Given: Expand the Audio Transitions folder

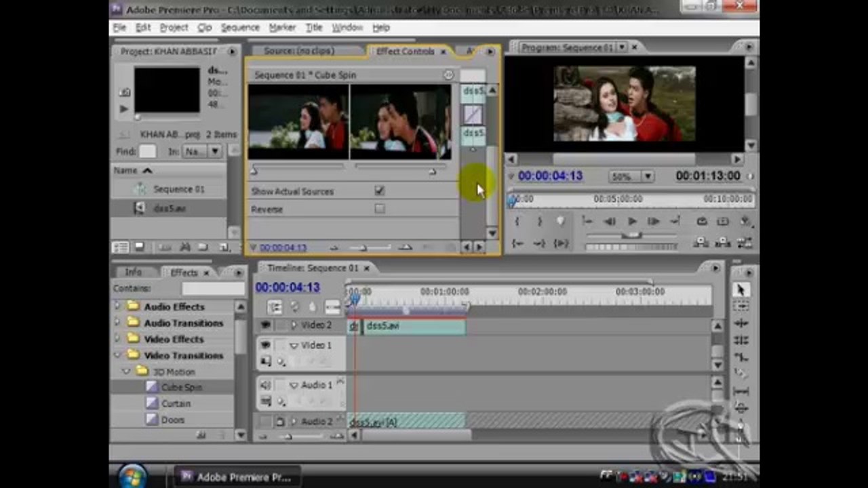Looking at the screenshot, I should [117, 323].
